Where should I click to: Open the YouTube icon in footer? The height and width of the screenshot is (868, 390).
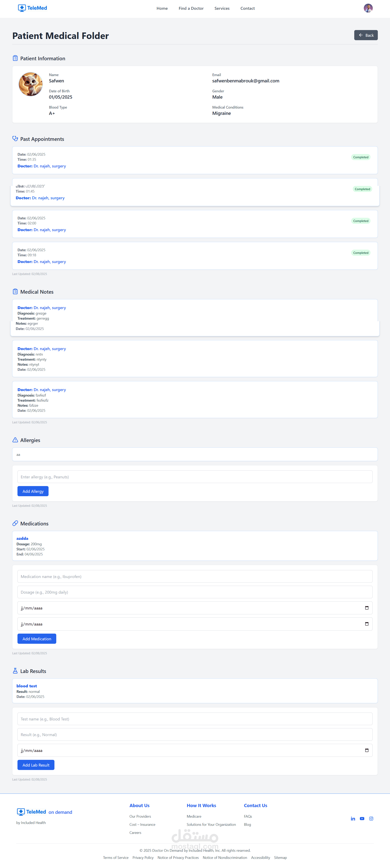point(362,818)
